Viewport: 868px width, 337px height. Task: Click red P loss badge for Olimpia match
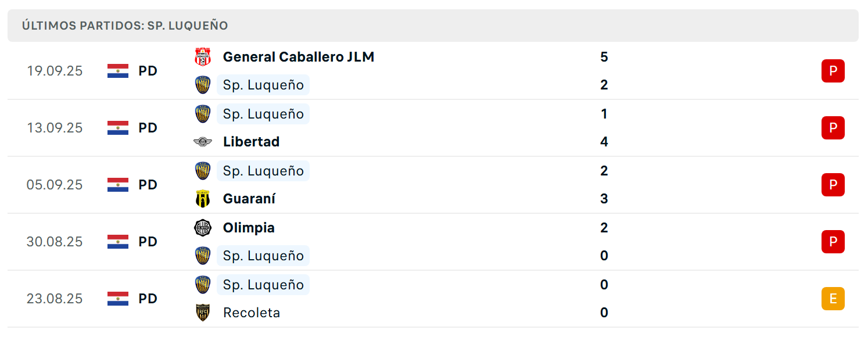(833, 242)
